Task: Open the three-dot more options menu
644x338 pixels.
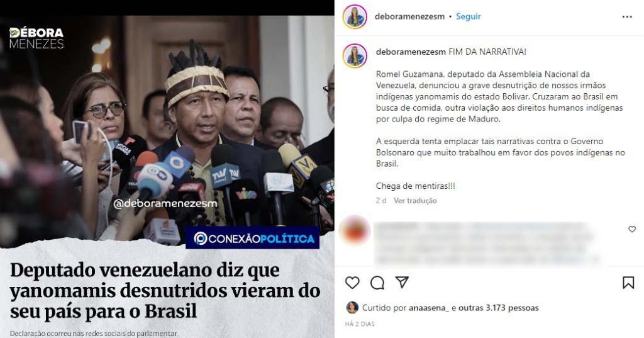Action: tap(627, 17)
